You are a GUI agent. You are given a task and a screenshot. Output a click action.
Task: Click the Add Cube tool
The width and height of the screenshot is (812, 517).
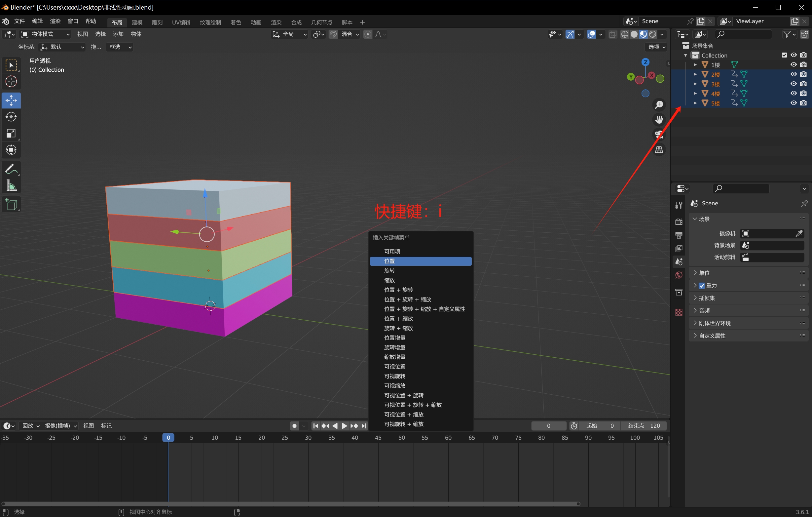(11, 204)
